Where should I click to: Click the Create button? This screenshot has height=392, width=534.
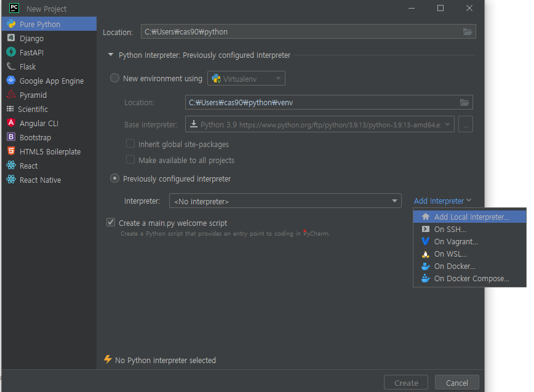pyautogui.click(x=406, y=383)
